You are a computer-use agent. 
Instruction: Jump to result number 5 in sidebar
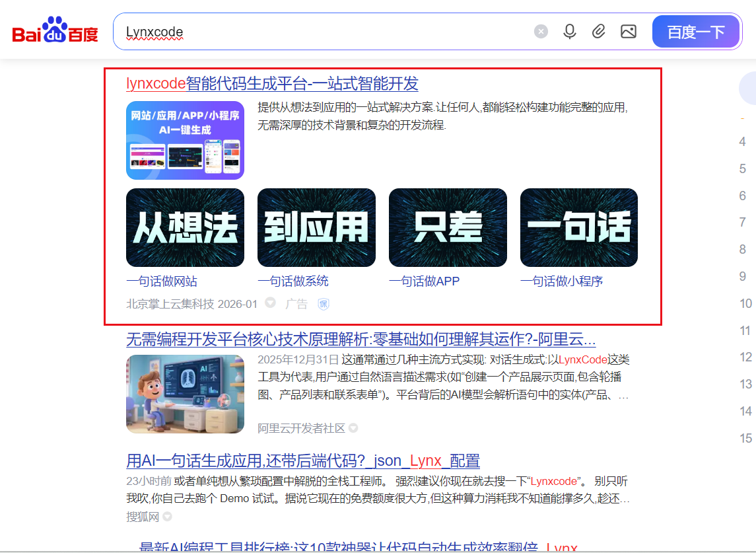[743, 169]
